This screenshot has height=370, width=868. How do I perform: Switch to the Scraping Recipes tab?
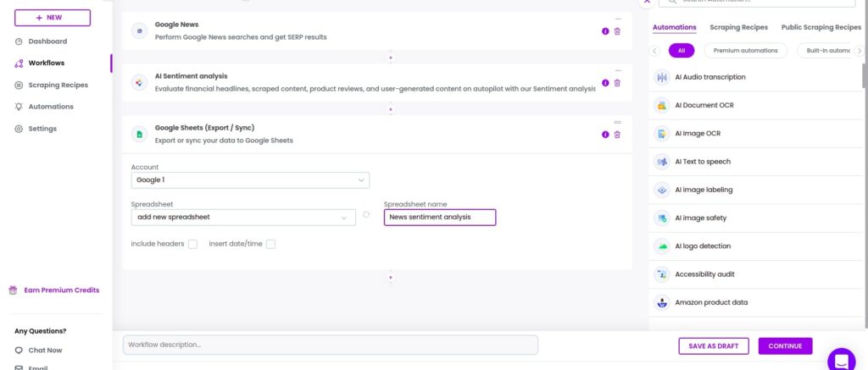tap(738, 27)
